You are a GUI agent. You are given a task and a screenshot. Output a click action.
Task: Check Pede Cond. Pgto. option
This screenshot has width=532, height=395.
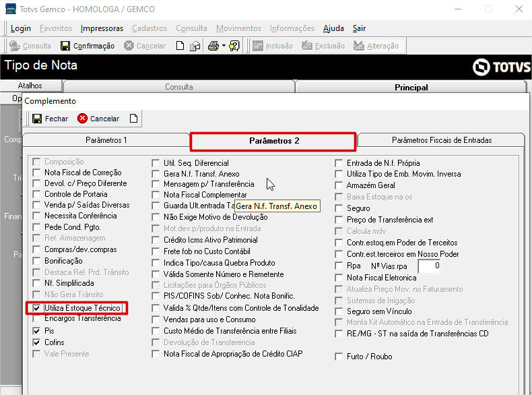(36, 227)
